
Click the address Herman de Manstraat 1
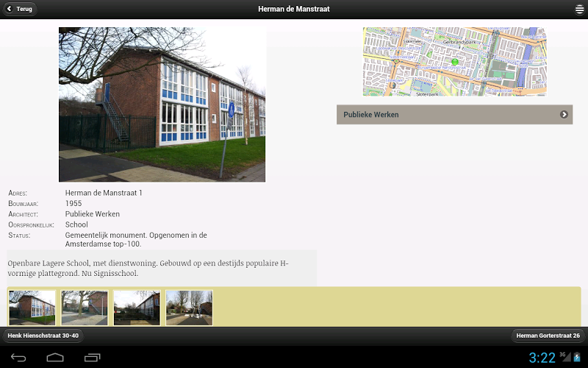[x=104, y=193]
